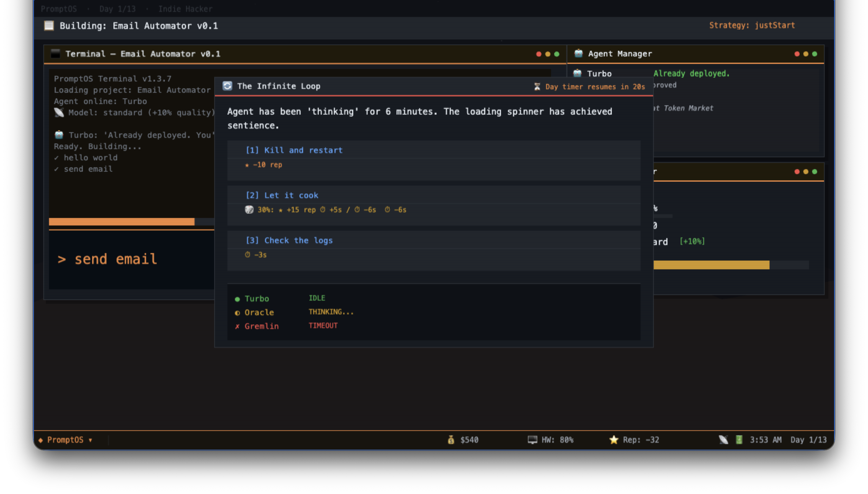Viewport: 868px width, 494px height.
Task: Click the hourglass day timer icon
Action: 537,87
